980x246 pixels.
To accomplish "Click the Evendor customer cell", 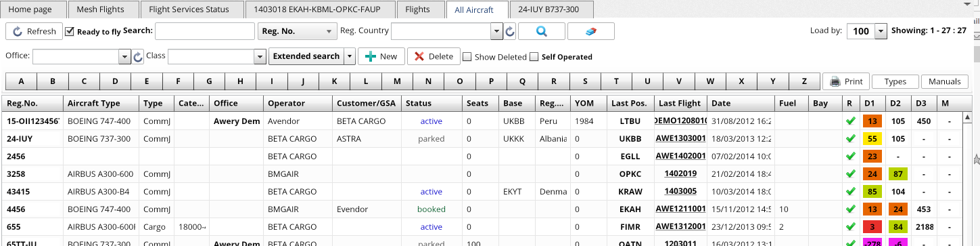I will (367, 209).
